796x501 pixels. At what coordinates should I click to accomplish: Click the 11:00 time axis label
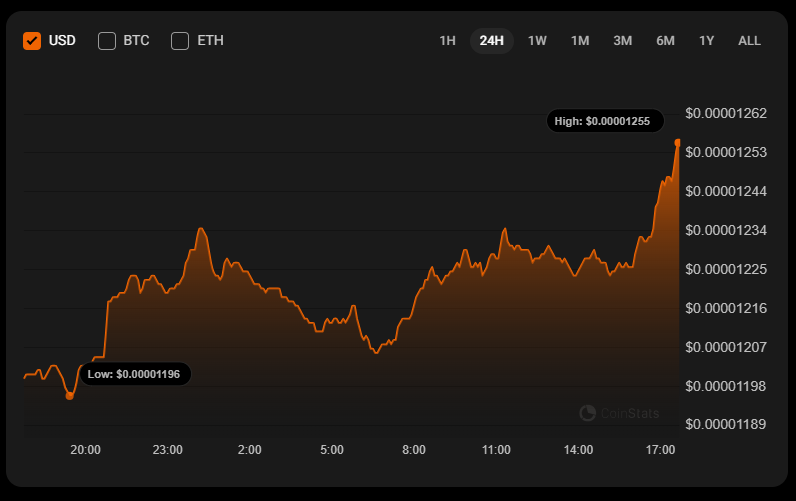pyautogui.click(x=496, y=450)
